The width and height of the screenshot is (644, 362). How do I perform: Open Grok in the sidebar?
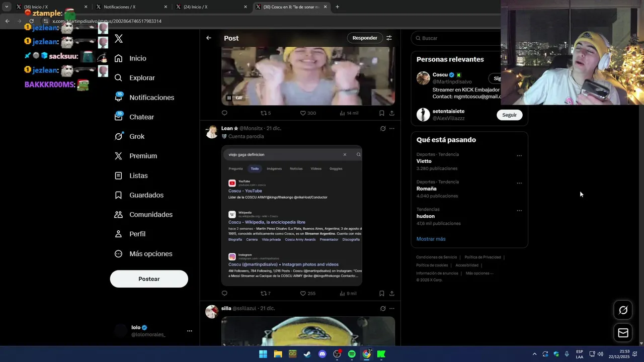pyautogui.click(x=130, y=136)
